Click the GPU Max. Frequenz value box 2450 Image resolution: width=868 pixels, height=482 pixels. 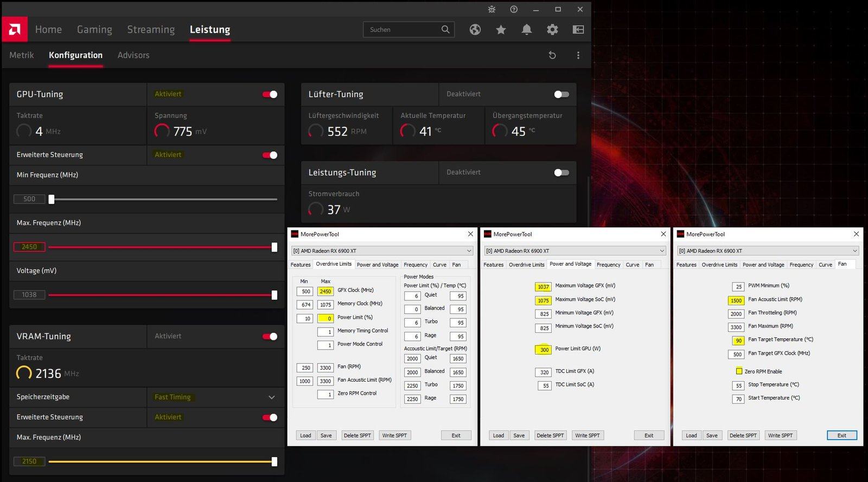click(x=29, y=247)
